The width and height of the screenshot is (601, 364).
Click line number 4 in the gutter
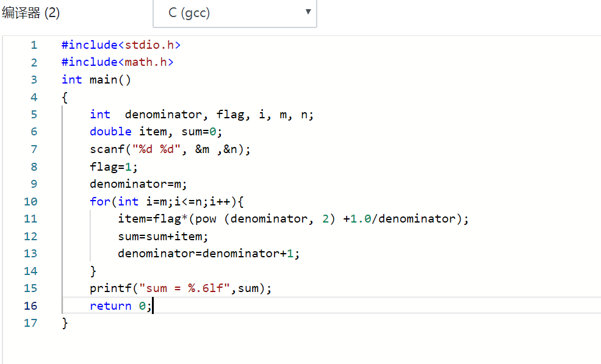pyautogui.click(x=34, y=98)
